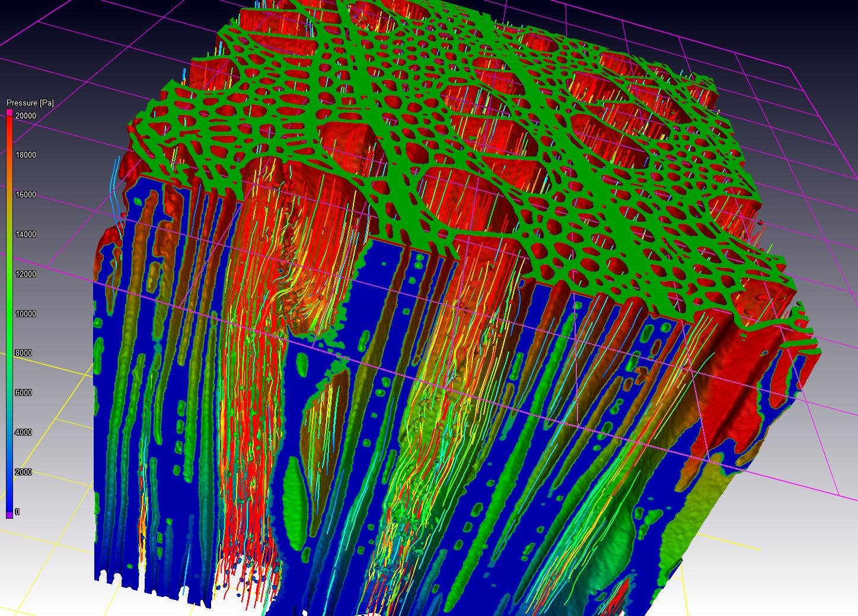Select the 4000 label on the colorbar
858x616 pixels.
click(23, 432)
